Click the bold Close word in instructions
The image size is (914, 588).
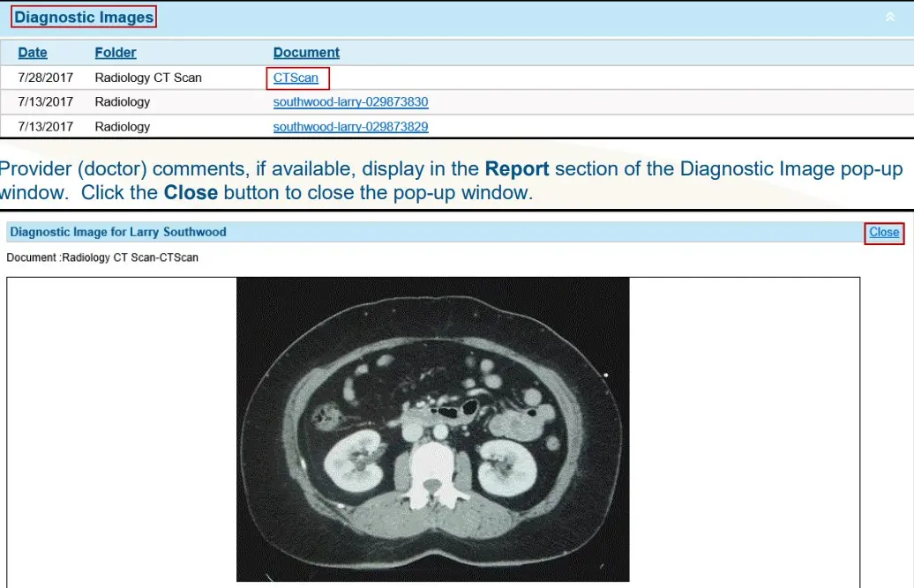pyautogui.click(x=191, y=192)
